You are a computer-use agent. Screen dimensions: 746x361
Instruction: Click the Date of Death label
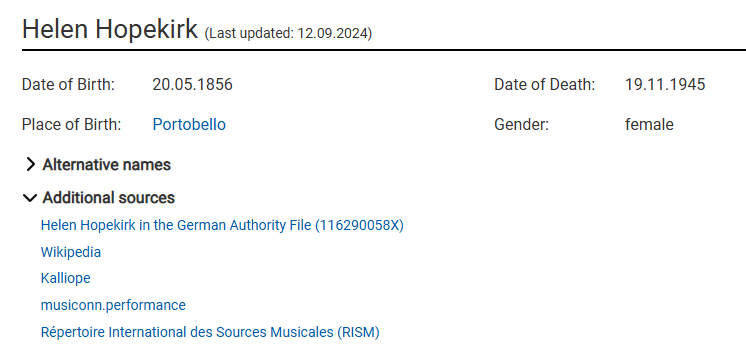coord(545,85)
